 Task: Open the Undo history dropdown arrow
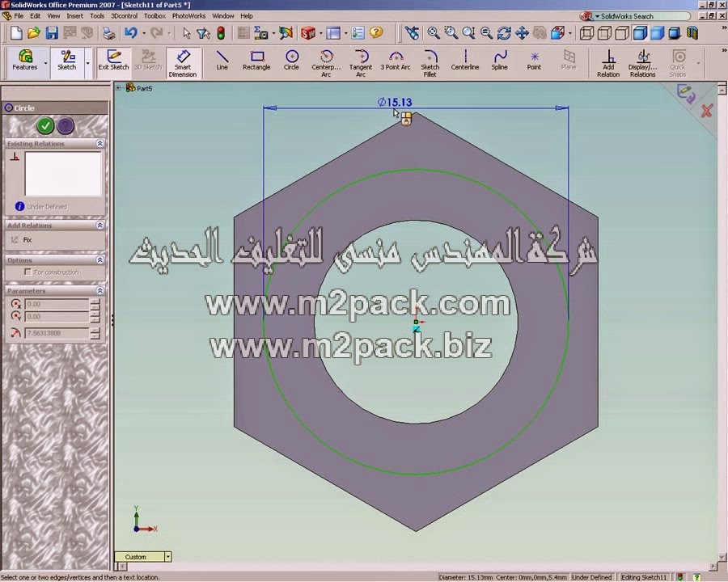144,33
